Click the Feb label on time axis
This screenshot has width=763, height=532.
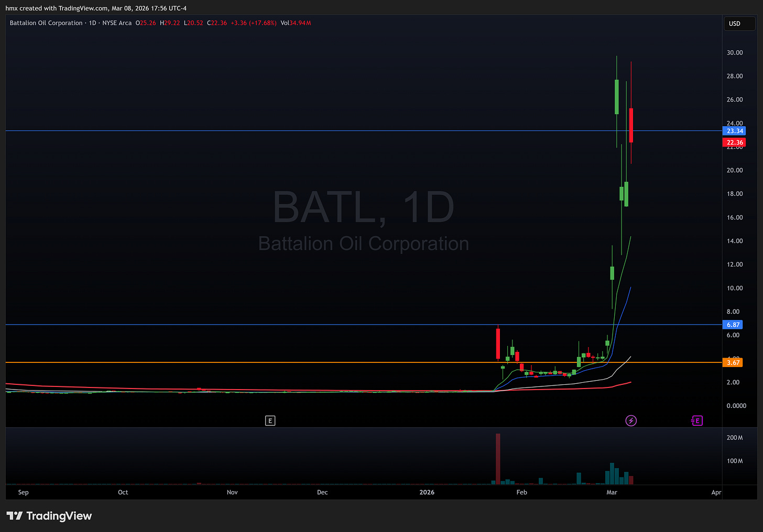pos(521,492)
